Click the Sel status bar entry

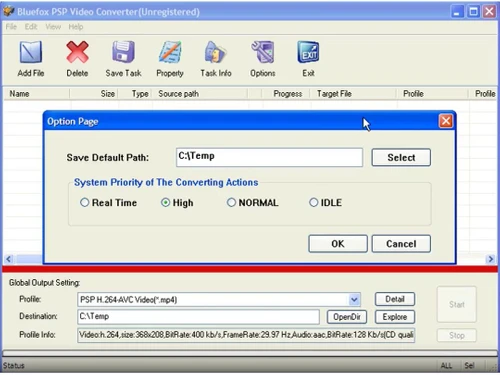point(469,366)
